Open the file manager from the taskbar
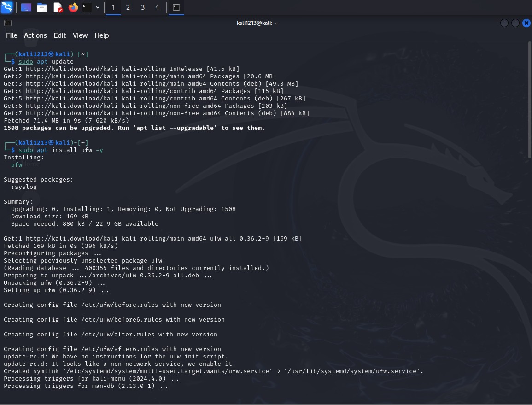 [x=42, y=7]
